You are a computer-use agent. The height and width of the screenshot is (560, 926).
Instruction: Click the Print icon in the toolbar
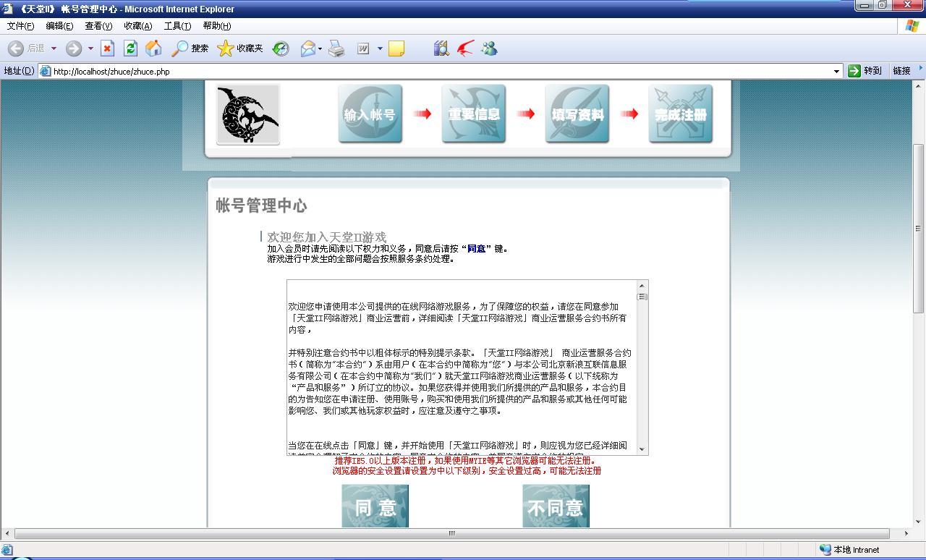(x=336, y=48)
